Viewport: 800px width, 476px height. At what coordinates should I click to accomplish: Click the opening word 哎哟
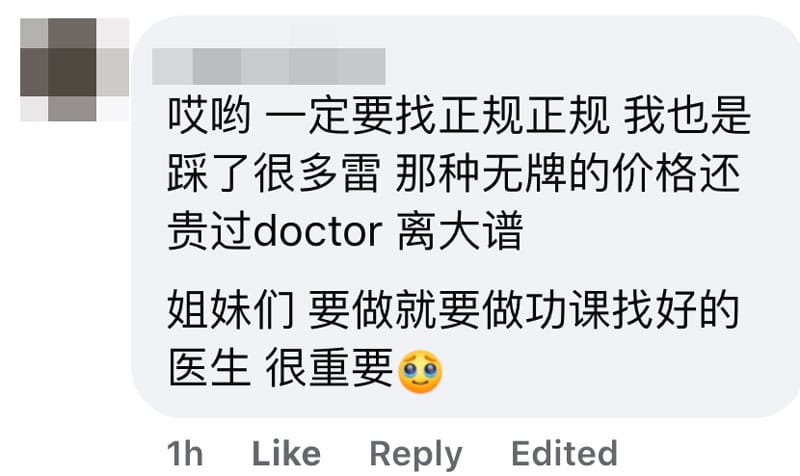[210, 116]
